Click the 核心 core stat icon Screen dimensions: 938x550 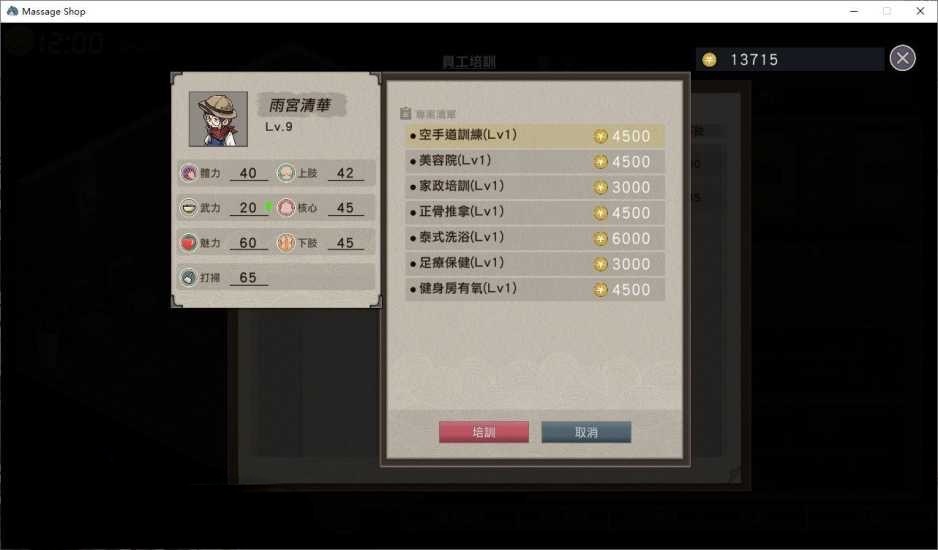tap(287, 208)
